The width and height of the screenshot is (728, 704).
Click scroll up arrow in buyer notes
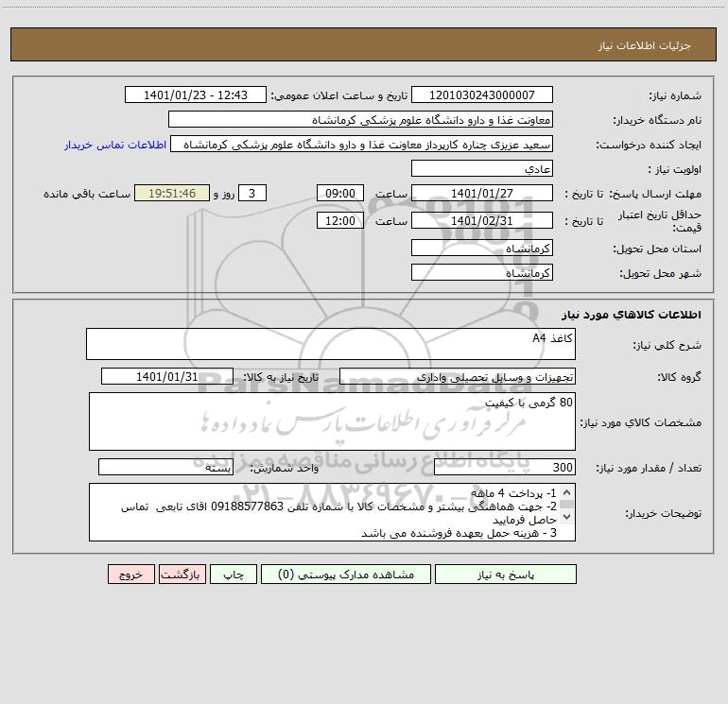click(566, 492)
